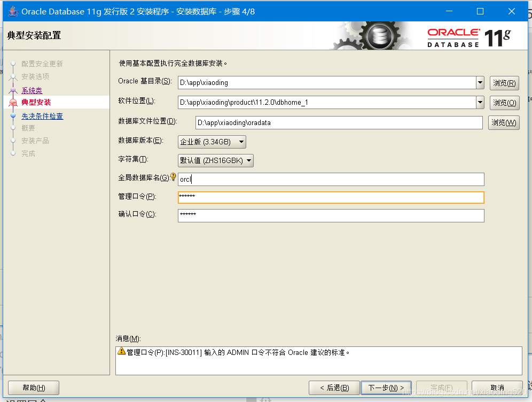Focus the 管理口令 password field

331,198
